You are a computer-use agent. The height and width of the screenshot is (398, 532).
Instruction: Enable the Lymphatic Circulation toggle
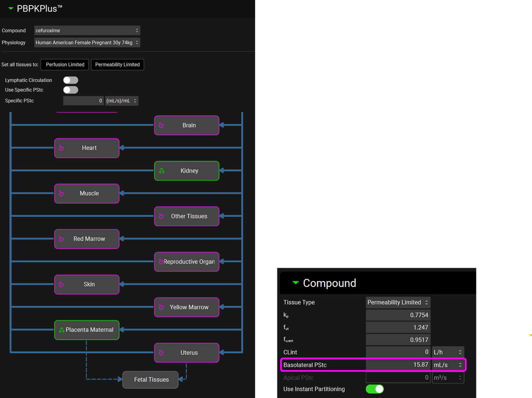[x=70, y=80]
